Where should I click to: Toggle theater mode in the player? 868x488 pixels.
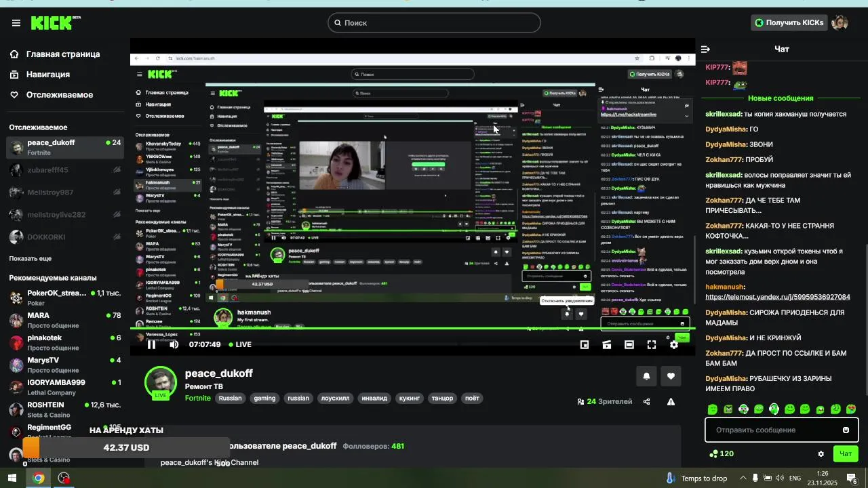(629, 345)
